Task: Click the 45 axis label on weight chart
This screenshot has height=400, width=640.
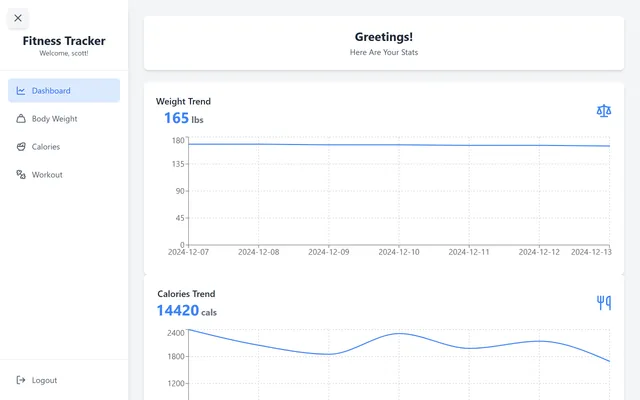Action: point(180,218)
